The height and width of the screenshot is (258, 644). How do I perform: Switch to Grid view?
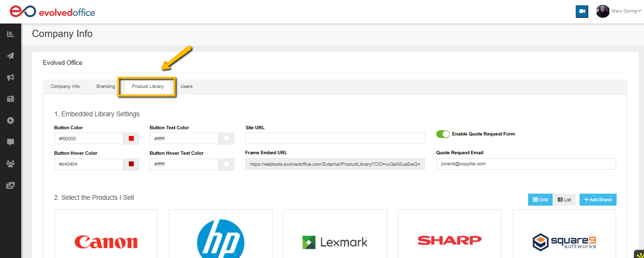[x=540, y=200]
